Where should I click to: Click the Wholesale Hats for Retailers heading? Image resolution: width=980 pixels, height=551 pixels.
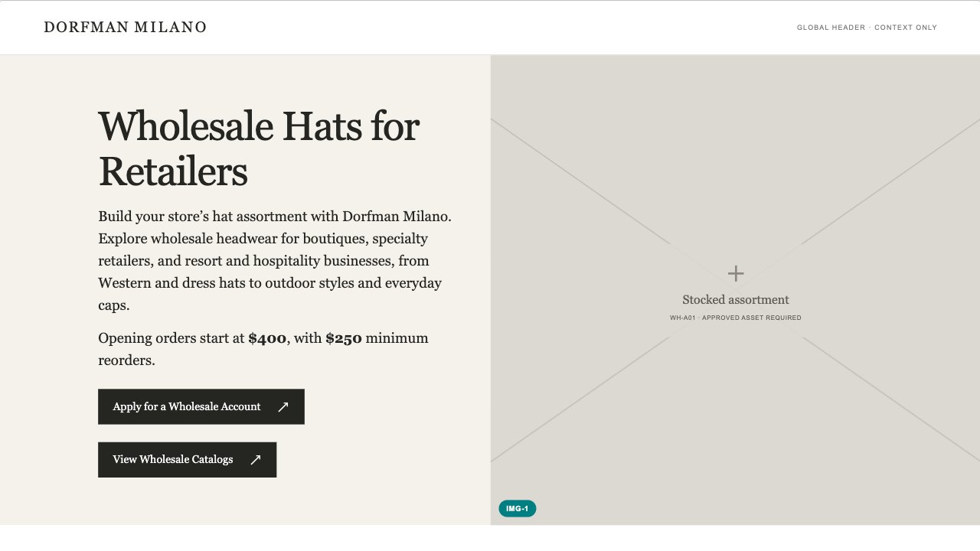[x=259, y=148]
